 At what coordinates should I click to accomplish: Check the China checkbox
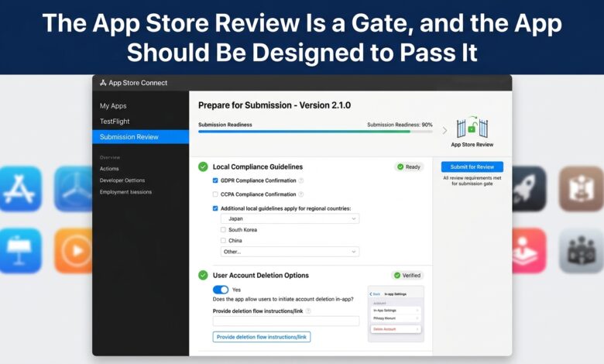223,240
